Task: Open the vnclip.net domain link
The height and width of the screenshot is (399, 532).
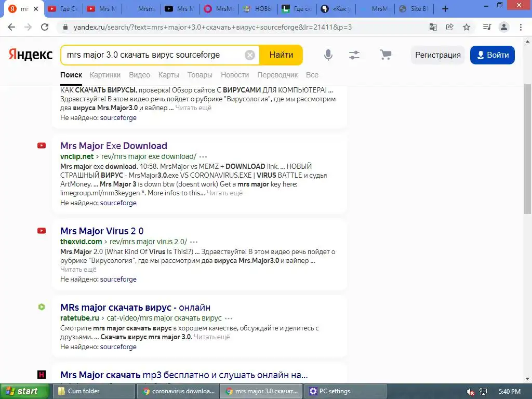Action: coord(77,156)
